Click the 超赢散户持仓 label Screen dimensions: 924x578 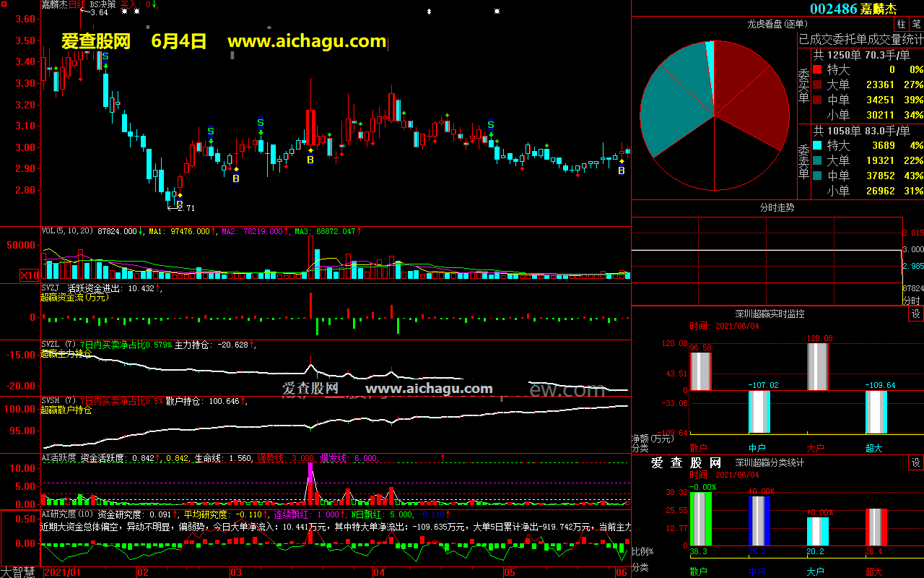click(66, 410)
